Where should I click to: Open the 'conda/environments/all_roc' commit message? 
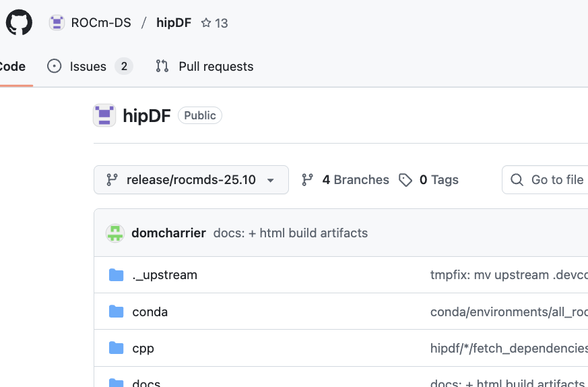(x=509, y=312)
